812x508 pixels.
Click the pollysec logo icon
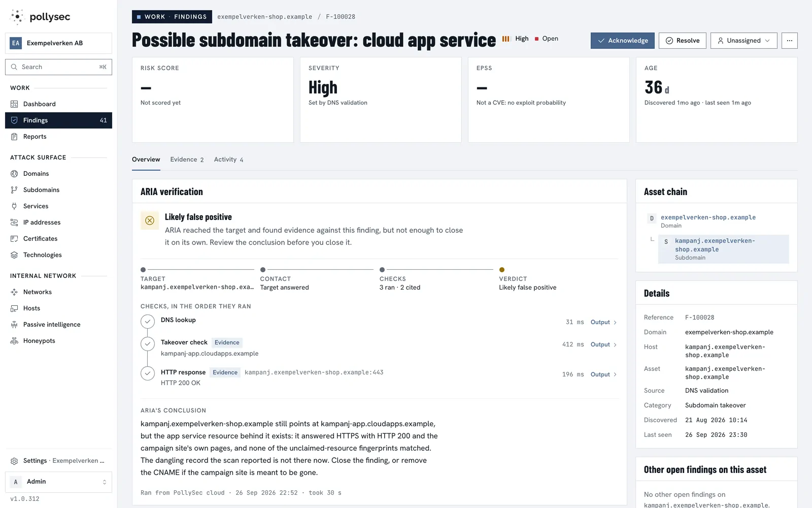point(17,17)
